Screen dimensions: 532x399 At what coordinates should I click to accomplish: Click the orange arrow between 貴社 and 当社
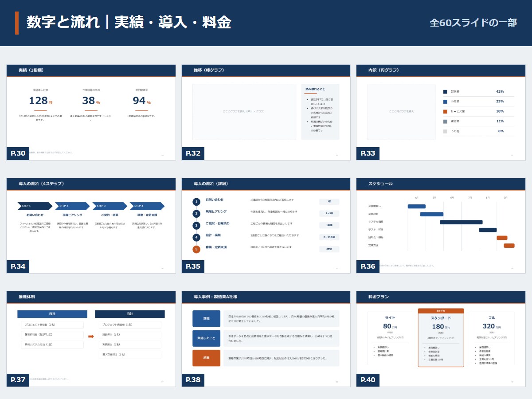(91, 336)
